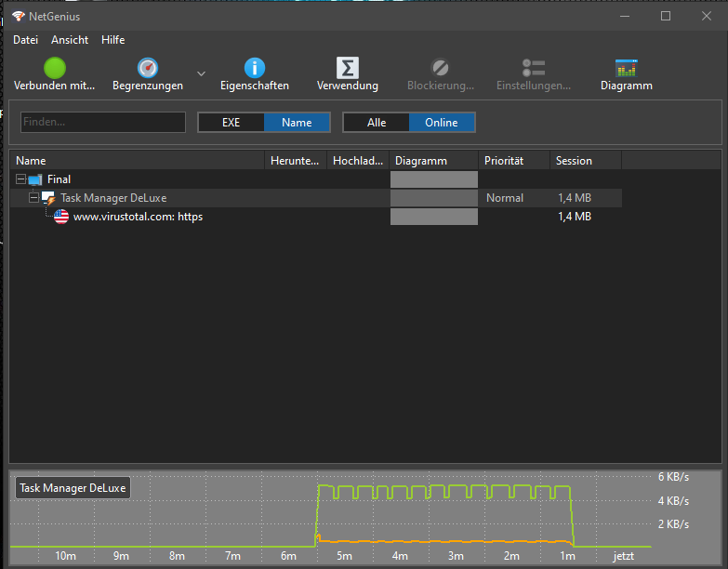Click the Final computer icon
The width and height of the screenshot is (728, 569).
click(x=34, y=179)
